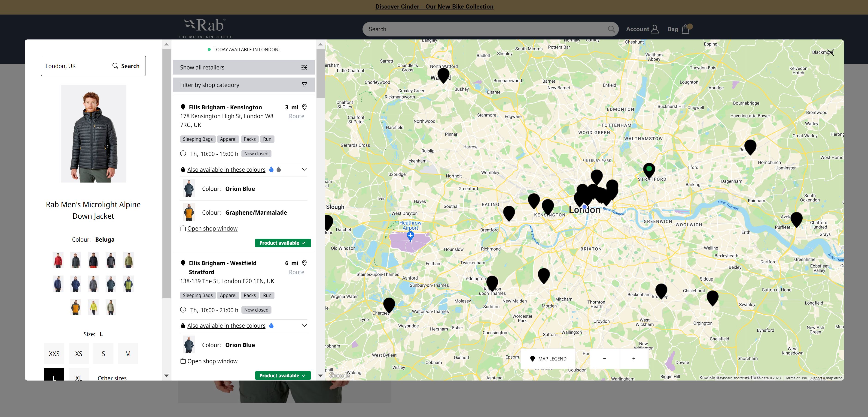Screen dimensions: 868x417
Task: Click Graphene/Marmalade colour thumbnail
Action: click(189, 212)
